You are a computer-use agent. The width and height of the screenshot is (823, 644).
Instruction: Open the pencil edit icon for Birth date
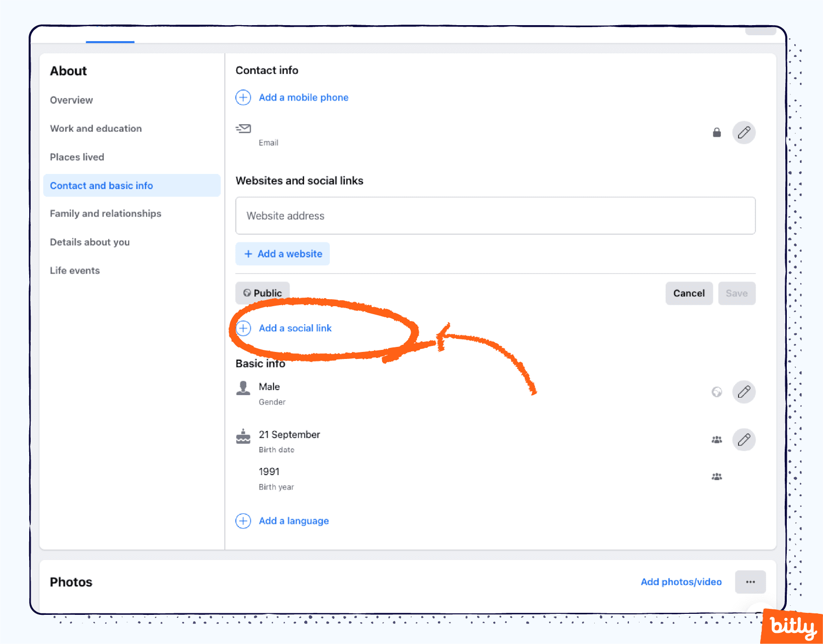point(744,439)
